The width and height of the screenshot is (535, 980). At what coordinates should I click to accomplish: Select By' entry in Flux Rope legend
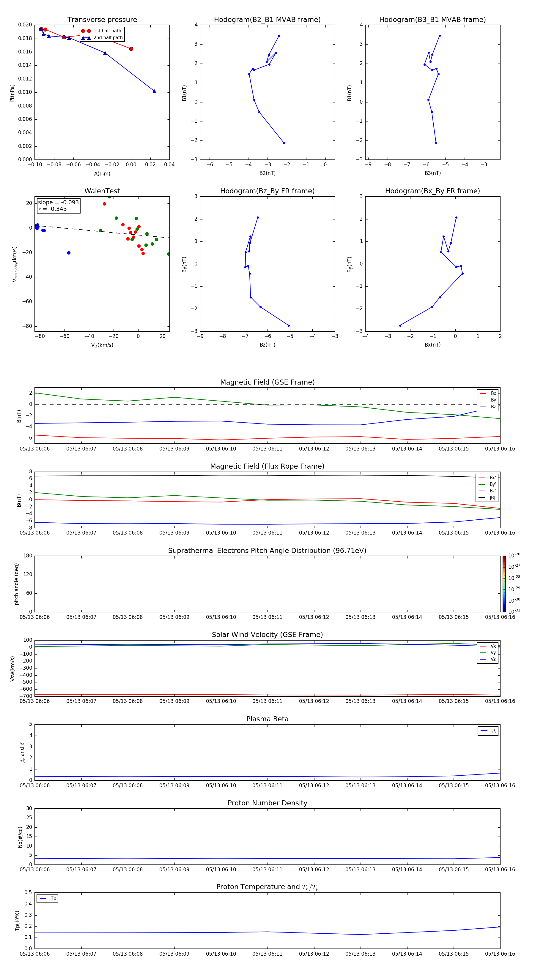tap(487, 484)
